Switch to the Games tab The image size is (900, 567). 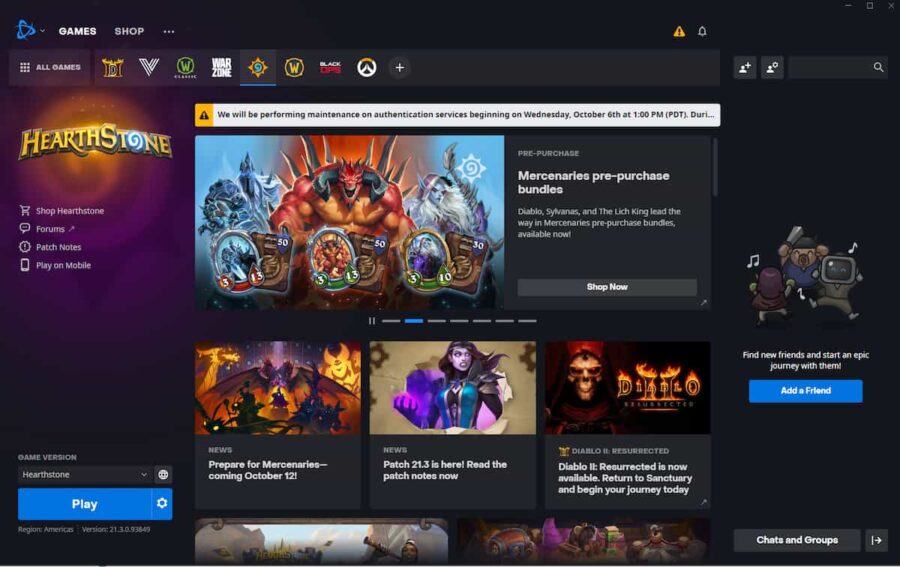pyautogui.click(x=77, y=31)
